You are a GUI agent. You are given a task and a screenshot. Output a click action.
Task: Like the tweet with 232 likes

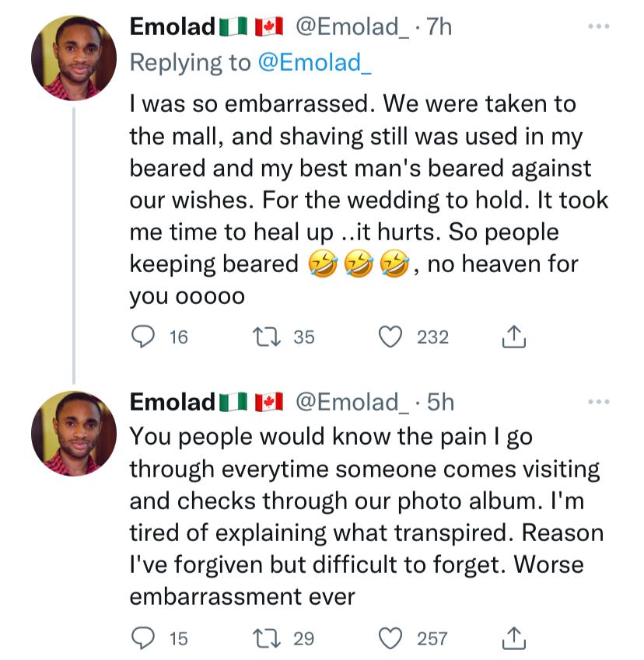[390, 337]
